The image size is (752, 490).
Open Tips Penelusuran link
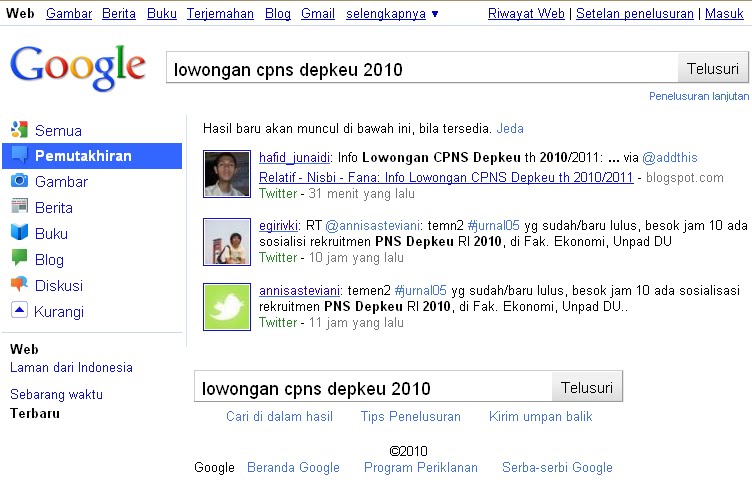[x=411, y=416]
